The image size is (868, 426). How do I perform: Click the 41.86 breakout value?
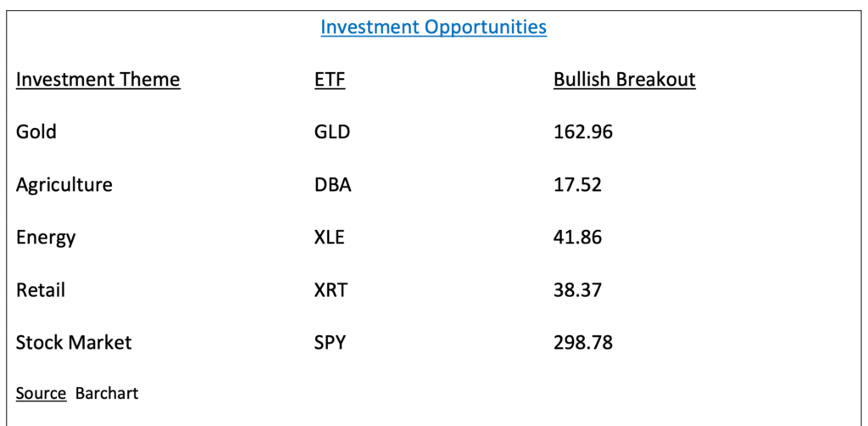577,237
